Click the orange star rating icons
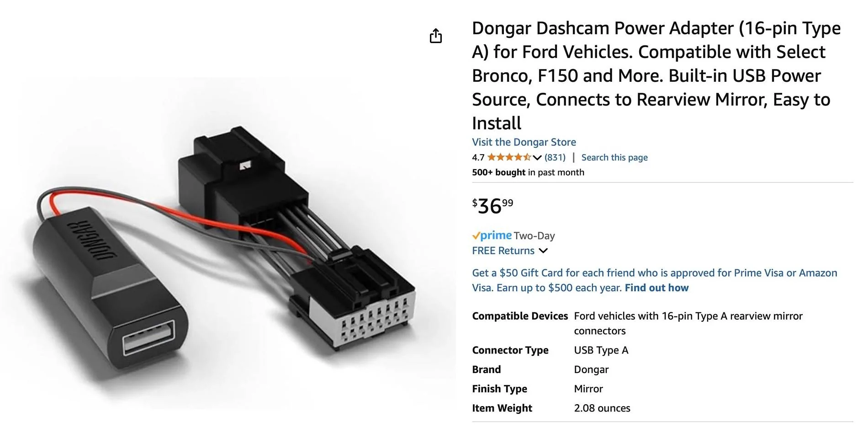 (508, 157)
